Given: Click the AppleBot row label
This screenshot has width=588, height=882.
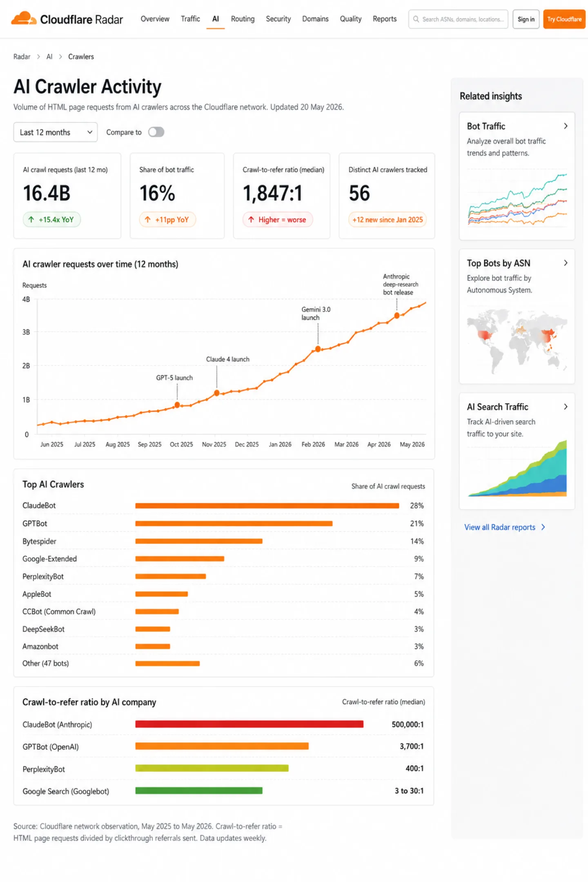Looking at the screenshot, I should tap(37, 594).
